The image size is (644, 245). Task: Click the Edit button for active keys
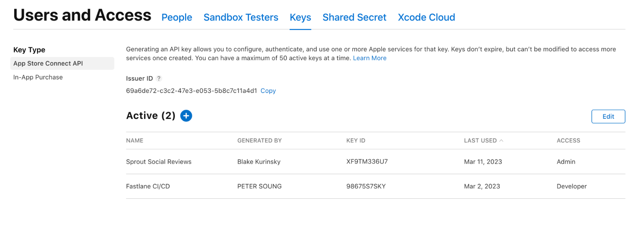click(608, 116)
